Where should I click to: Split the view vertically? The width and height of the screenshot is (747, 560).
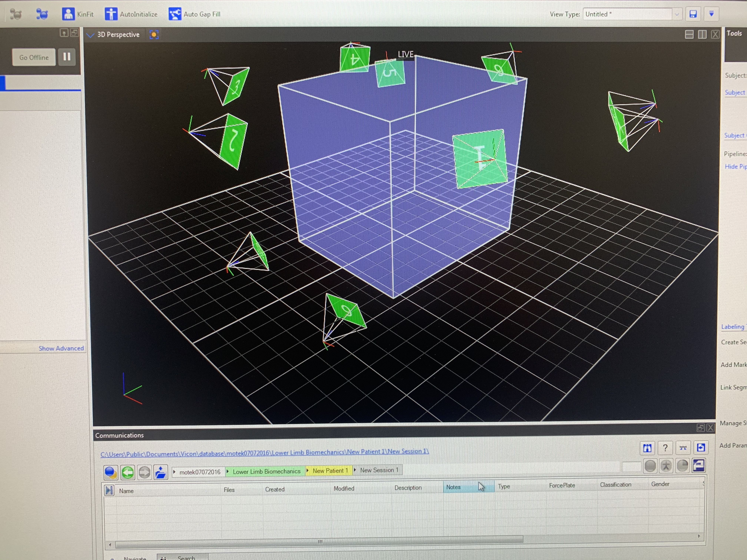pyautogui.click(x=702, y=34)
